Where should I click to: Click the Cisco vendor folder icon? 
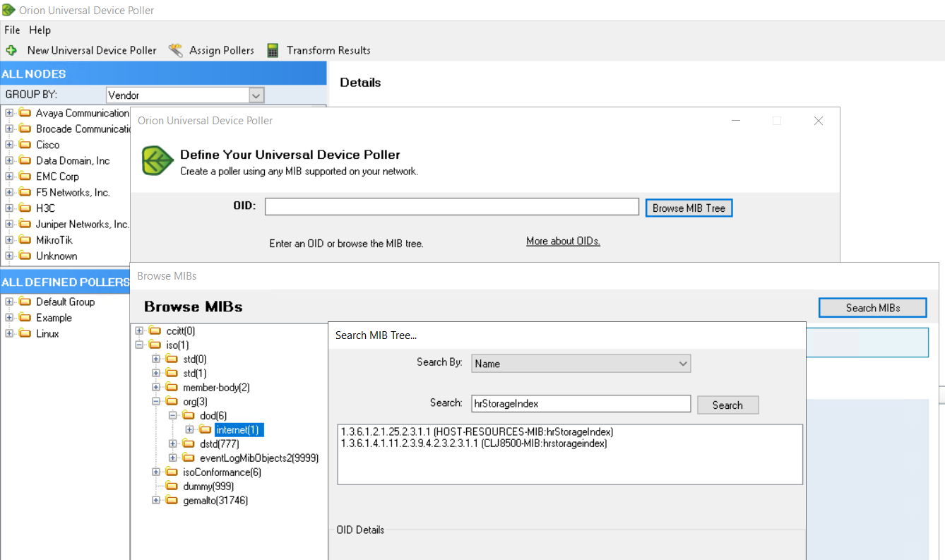(x=23, y=144)
